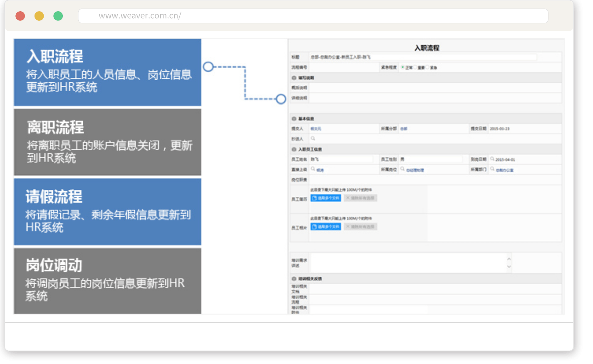
Task: Click the round icon beside 基本信息
Action: point(294,119)
